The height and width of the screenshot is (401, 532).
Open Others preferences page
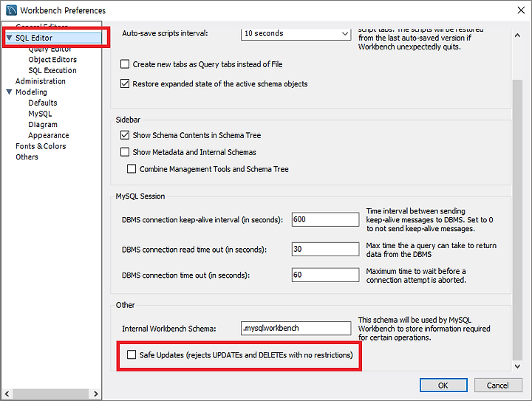tap(27, 157)
